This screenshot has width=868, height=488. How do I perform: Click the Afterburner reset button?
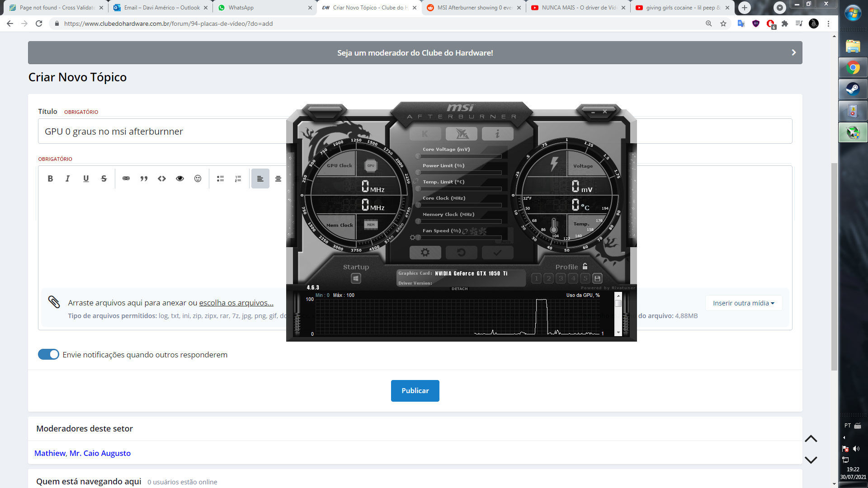coord(461,253)
